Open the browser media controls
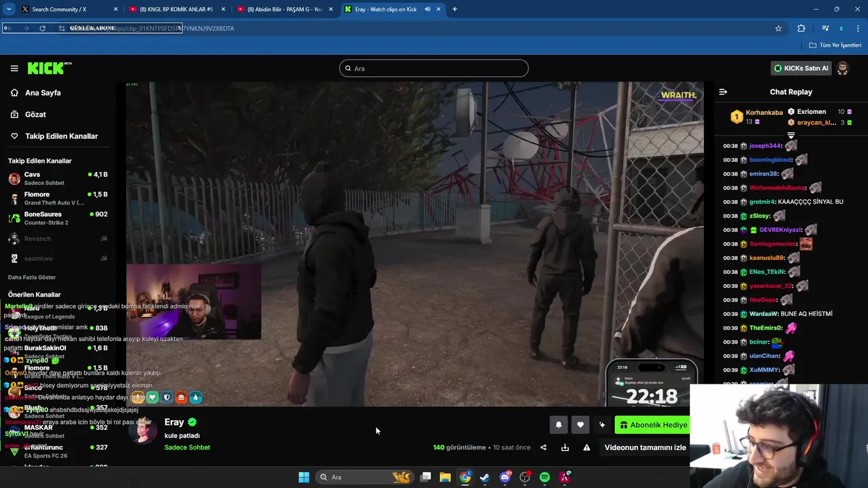 tap(825, 28)
